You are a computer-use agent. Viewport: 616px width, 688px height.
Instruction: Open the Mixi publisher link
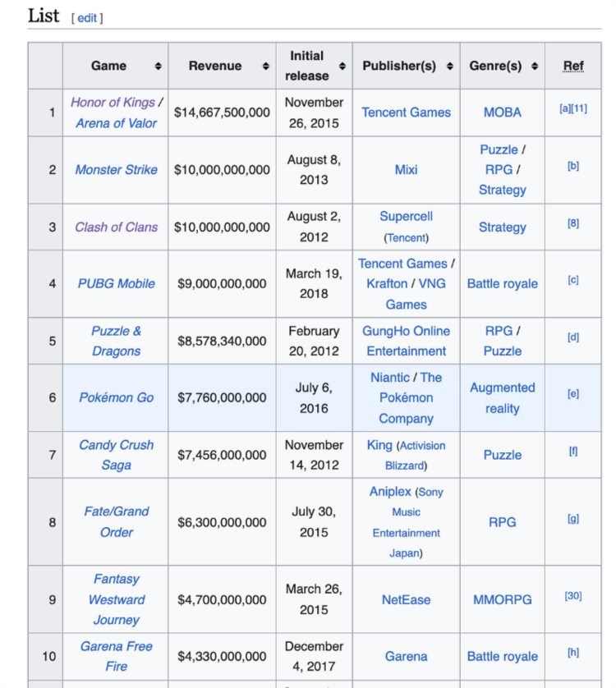[406, 170]
